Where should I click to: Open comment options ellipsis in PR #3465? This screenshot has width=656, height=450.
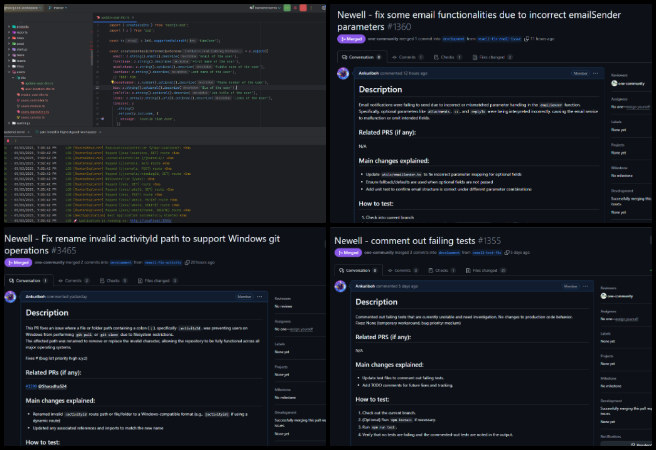(260, 297)
